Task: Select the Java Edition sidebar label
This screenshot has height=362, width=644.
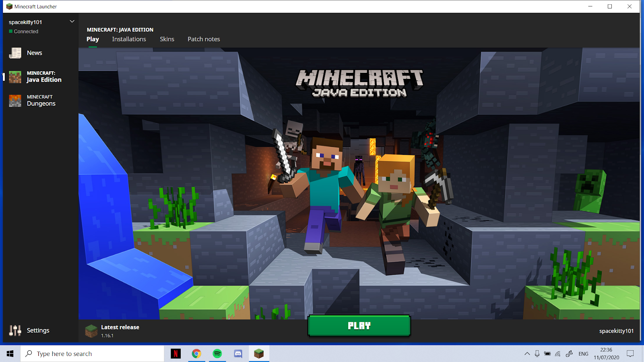Action: pos(44,80)
